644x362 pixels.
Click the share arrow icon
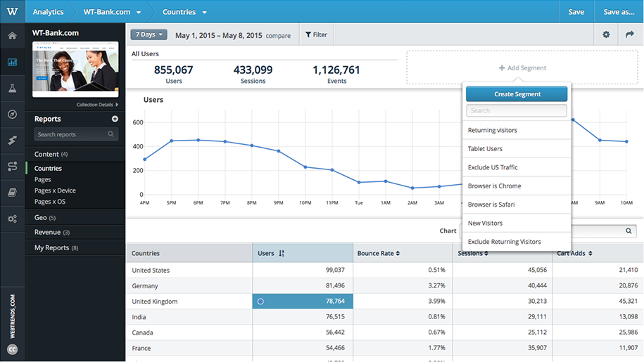click(630, 35)
